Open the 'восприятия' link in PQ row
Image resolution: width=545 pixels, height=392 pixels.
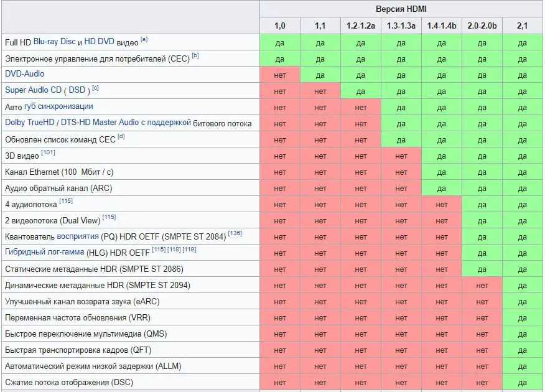[x=78, y=236]
